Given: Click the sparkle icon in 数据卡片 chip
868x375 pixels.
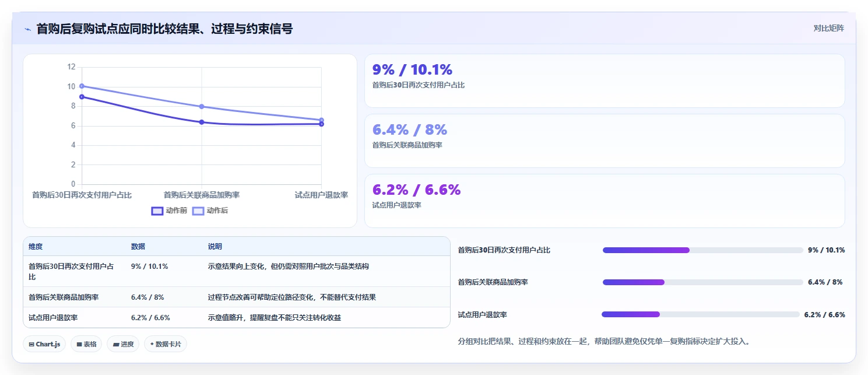Looking at the screenshot, I should [x=152, y=344].
